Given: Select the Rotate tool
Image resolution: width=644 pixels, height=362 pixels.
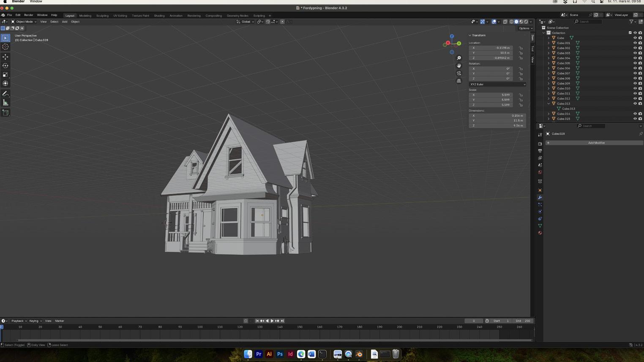Looking at the screenshot, I should pos(5,65).
